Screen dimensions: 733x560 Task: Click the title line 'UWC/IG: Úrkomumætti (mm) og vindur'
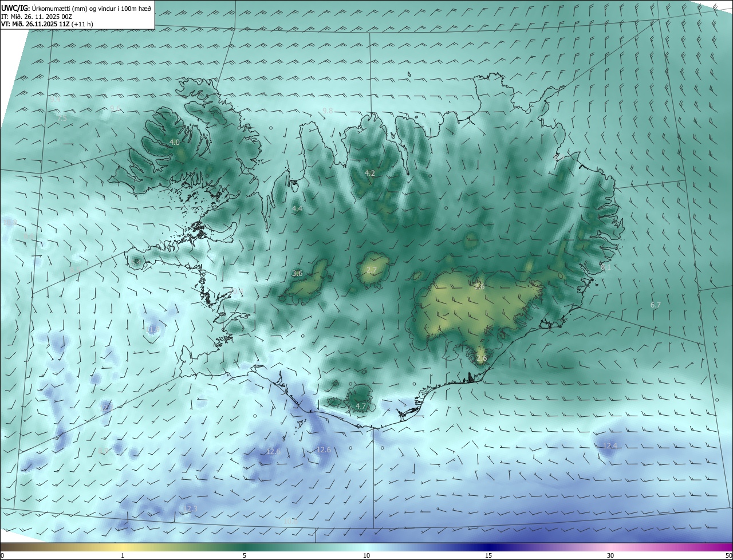point(76,8)
